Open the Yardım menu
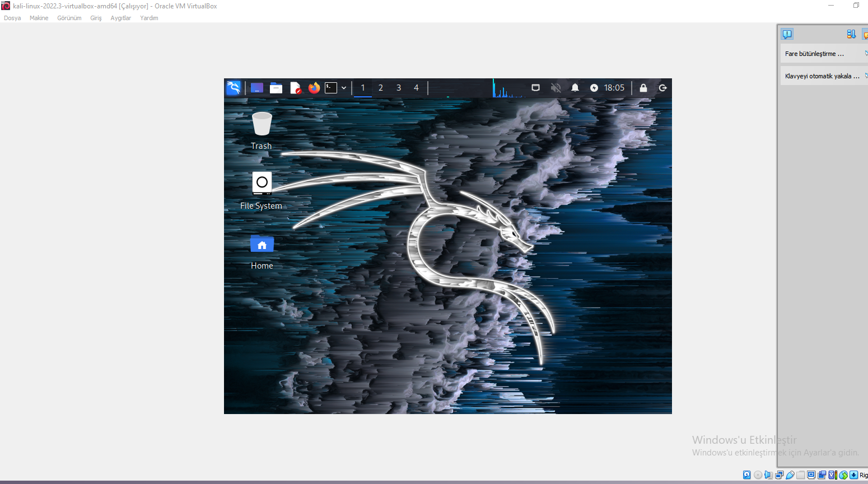The image size is (868, 484). 149,18
